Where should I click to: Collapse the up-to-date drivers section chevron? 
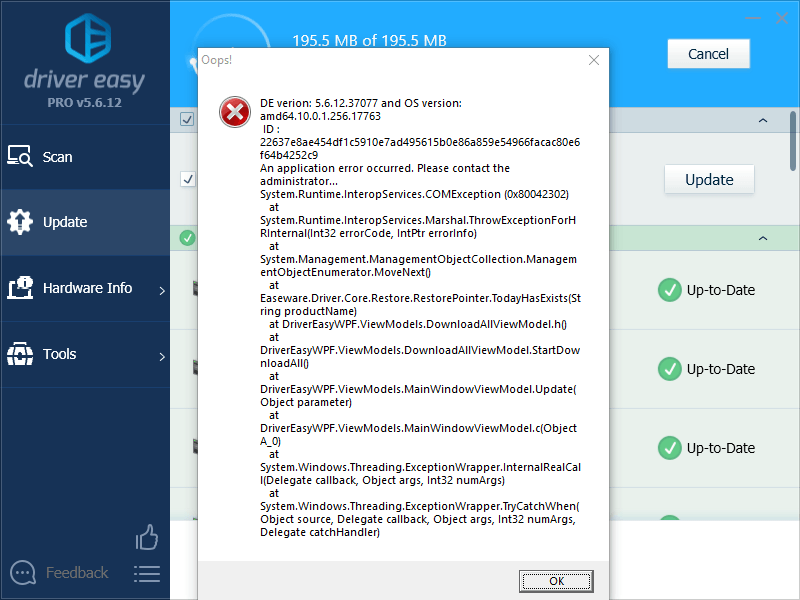click(x=763, y=238)
